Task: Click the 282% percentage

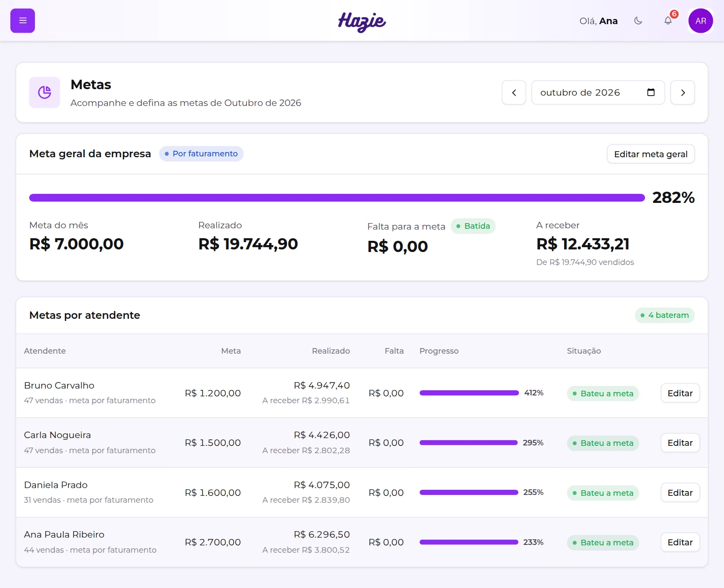Action: point(674,198)
